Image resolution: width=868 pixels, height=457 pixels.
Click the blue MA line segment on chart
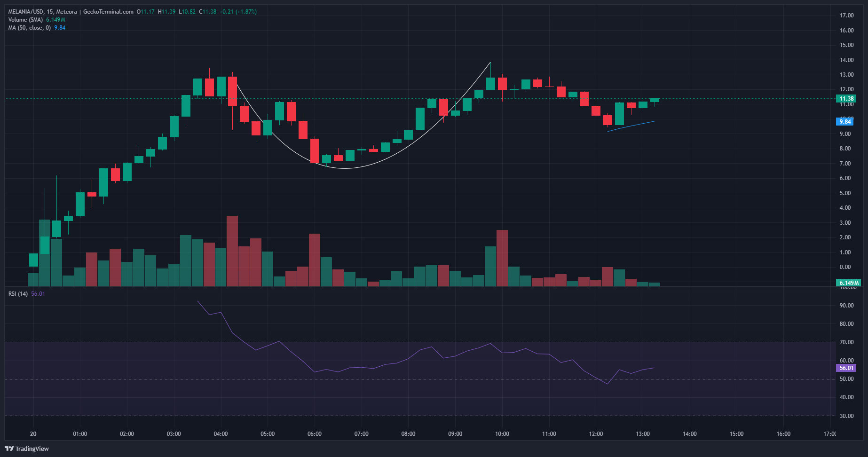pyautogui.click(x=631, y=126)
